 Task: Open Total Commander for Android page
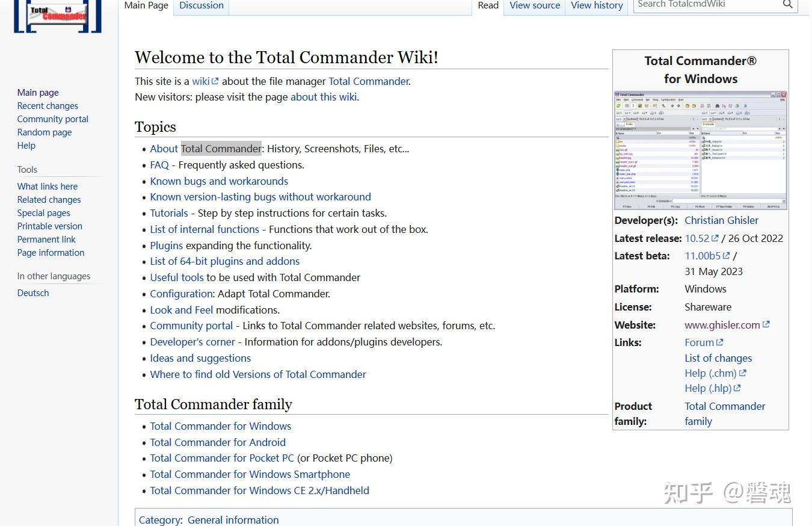(218, 442)
